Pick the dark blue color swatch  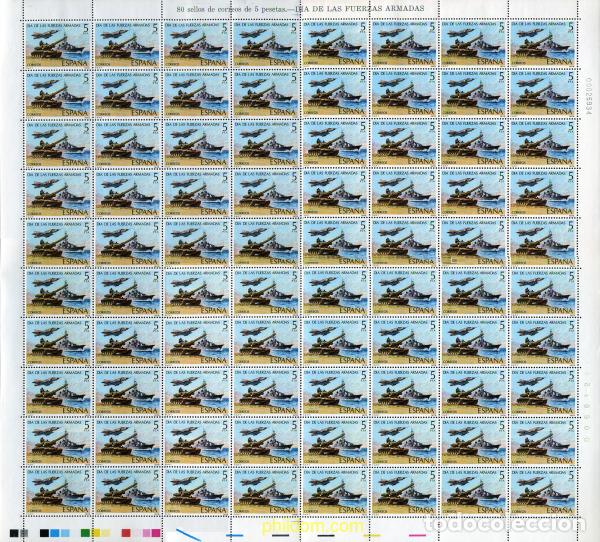pos(55,533)
